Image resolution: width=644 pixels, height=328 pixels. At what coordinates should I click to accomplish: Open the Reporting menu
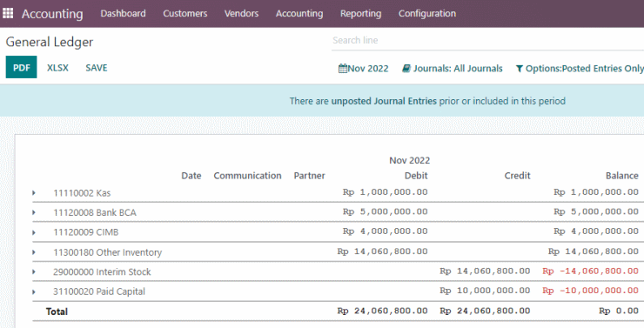point(360,14)
